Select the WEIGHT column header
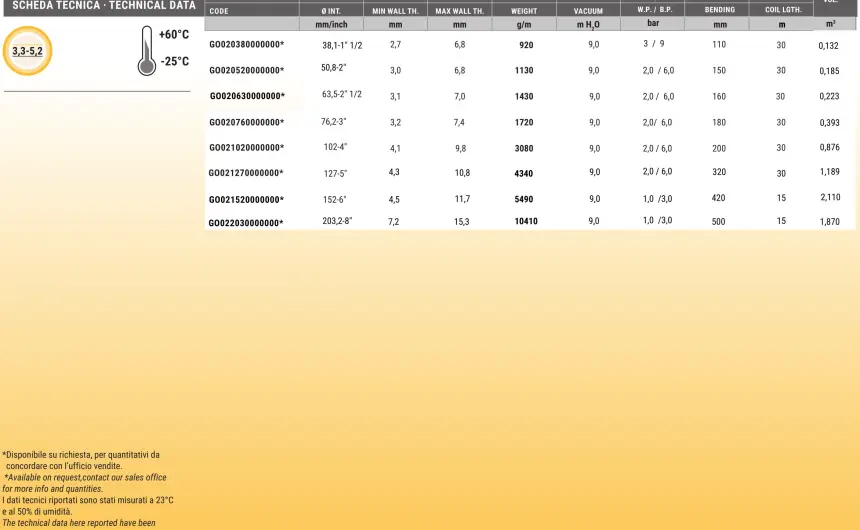The height and width of the screenshot is (530, 860). point(524,11)
